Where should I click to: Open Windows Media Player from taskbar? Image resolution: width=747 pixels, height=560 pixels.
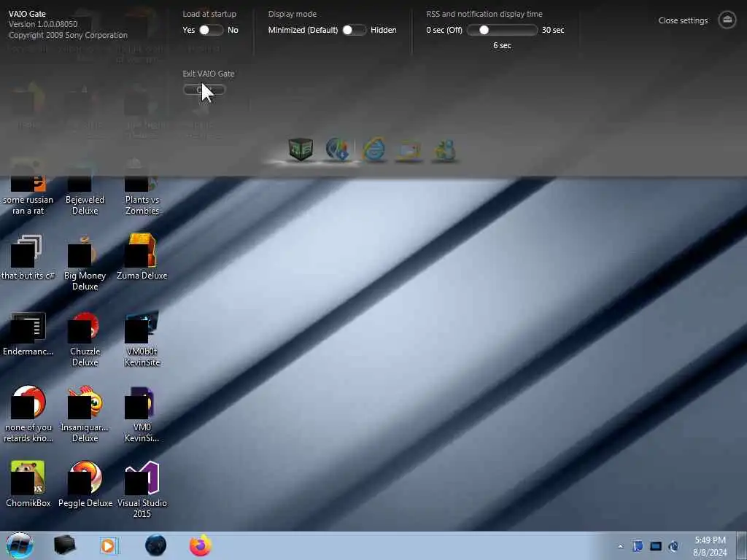109,545
